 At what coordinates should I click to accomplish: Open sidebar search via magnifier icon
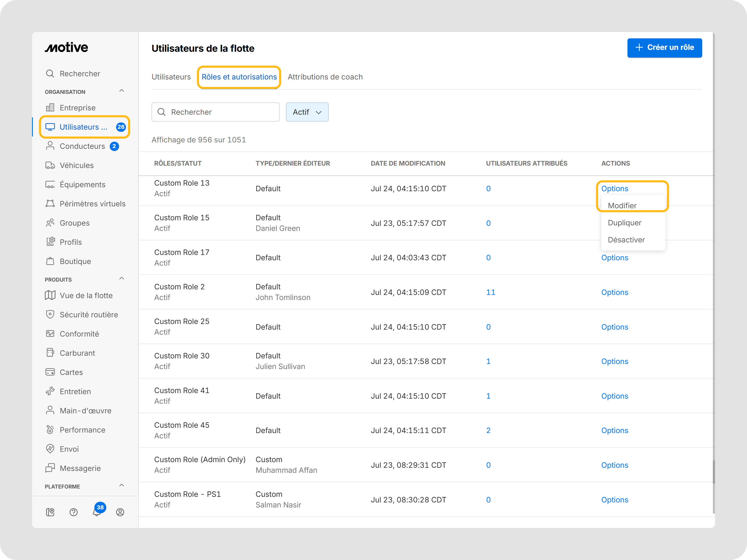click(50, 74)
